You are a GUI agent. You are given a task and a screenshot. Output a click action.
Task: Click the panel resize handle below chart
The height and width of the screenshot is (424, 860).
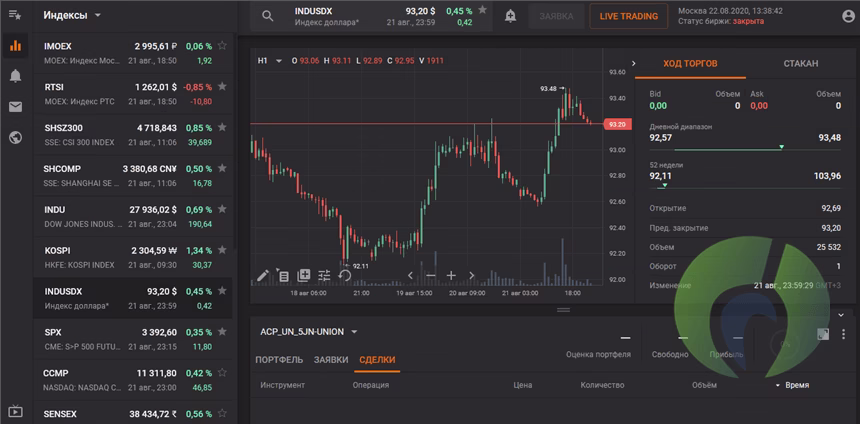tap(563, 310)
